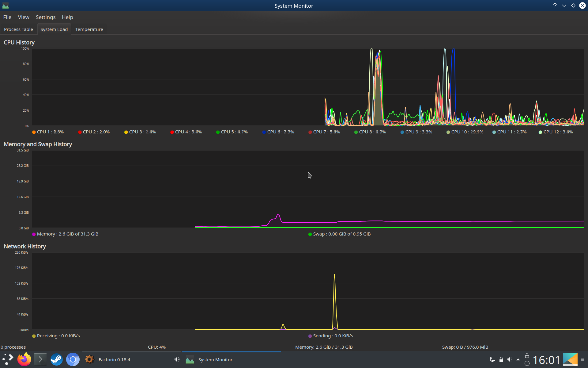Click the CPU 4 legend label
The height and width of the screenshot is (368, 588).
coord(188,132)
